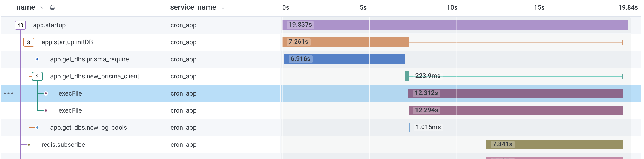Collapse app.startup using its 40 child-count badge
The width and height of the screenshot is (644, 159).
click(20, 25)
